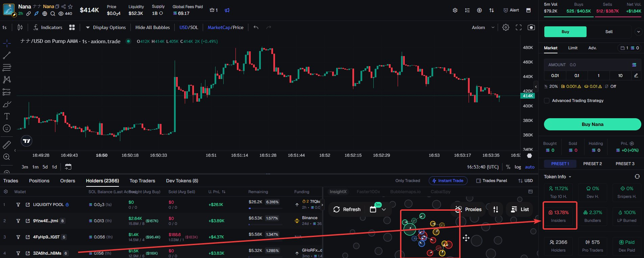Screen dimensions: 644x258
Task: Open chart settings gear beside the Axiom dropdown
Action: point(506,27)
